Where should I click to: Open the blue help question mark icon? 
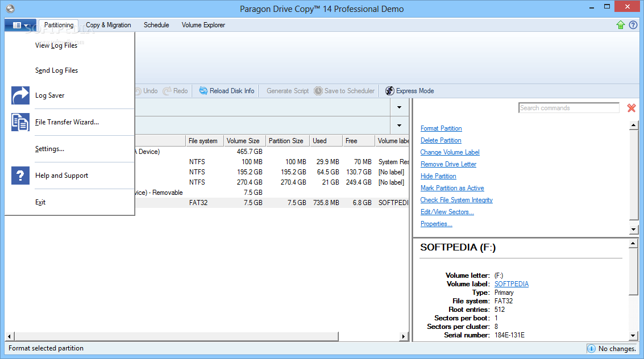pos(633,25)
